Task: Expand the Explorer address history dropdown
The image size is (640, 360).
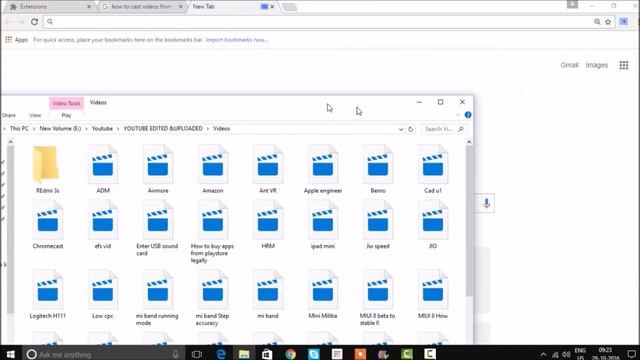Action: [x=401, y=129]
